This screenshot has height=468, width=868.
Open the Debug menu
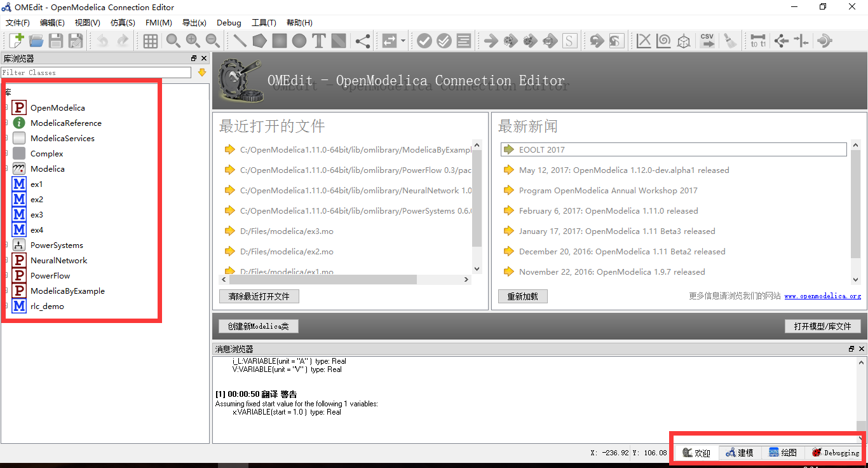click(229, 23)
